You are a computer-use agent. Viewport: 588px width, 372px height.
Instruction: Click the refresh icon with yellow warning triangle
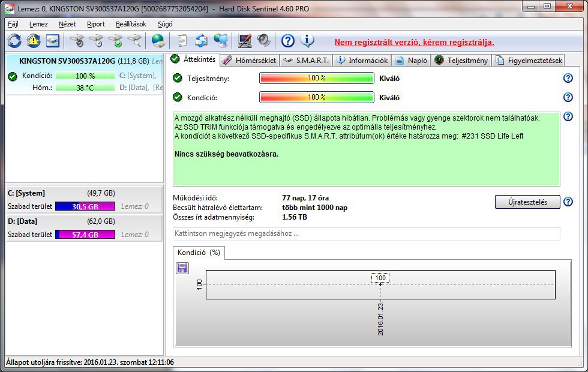(34, 41)
